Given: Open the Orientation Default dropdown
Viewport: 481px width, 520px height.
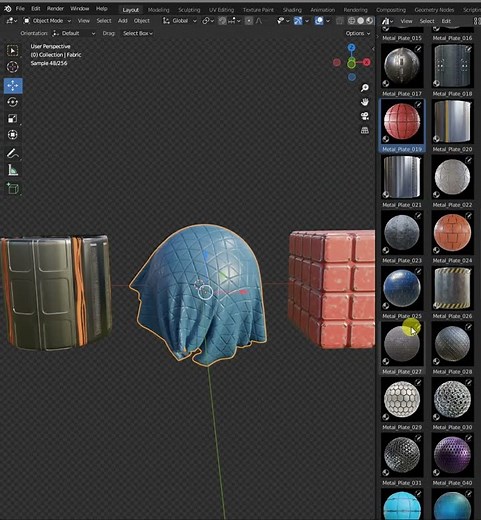Looking at the screenshot, I should coord(74,33).
